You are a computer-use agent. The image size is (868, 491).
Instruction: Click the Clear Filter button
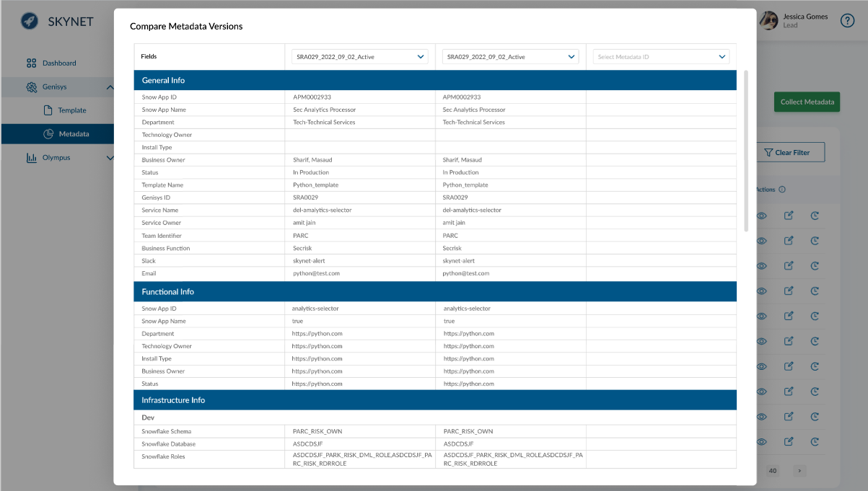(789, 152)
